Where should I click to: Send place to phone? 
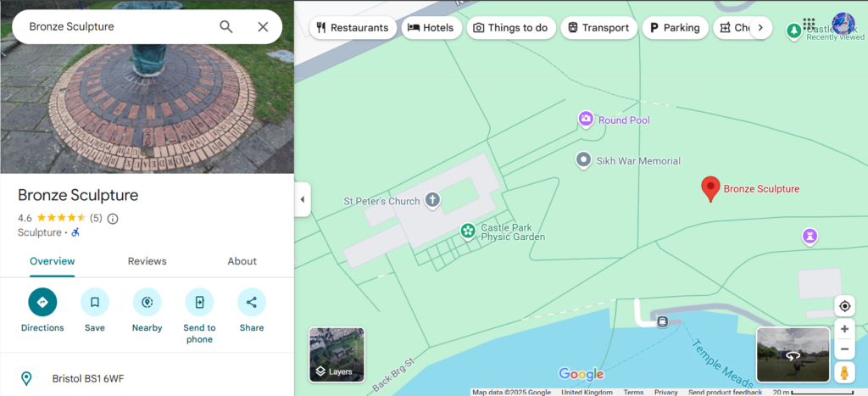199,316
